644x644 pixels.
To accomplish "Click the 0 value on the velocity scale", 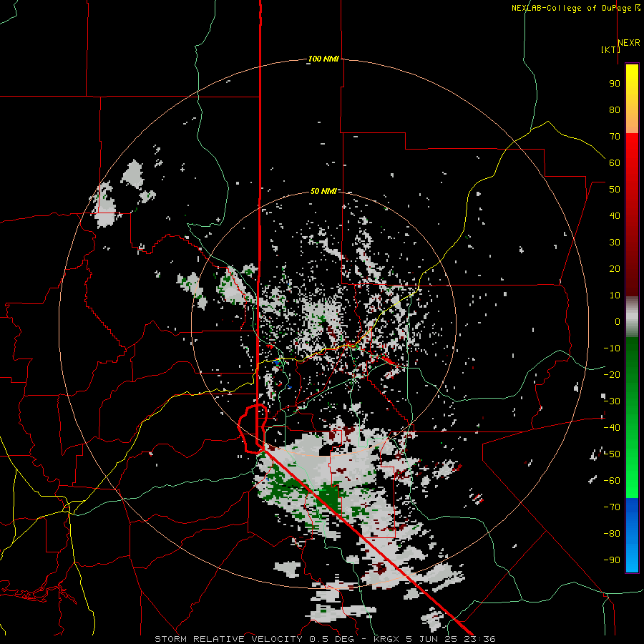I will pos(618,322).
